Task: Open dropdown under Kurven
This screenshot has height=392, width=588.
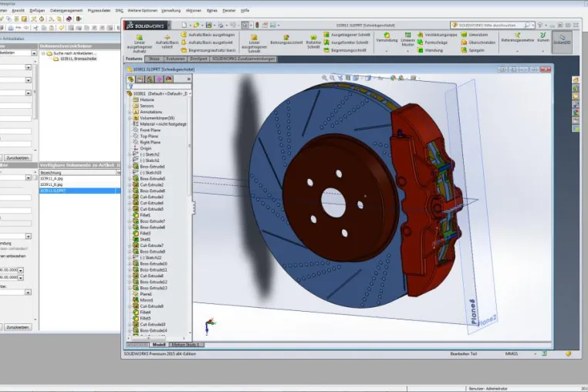Action: click(543, 51)
